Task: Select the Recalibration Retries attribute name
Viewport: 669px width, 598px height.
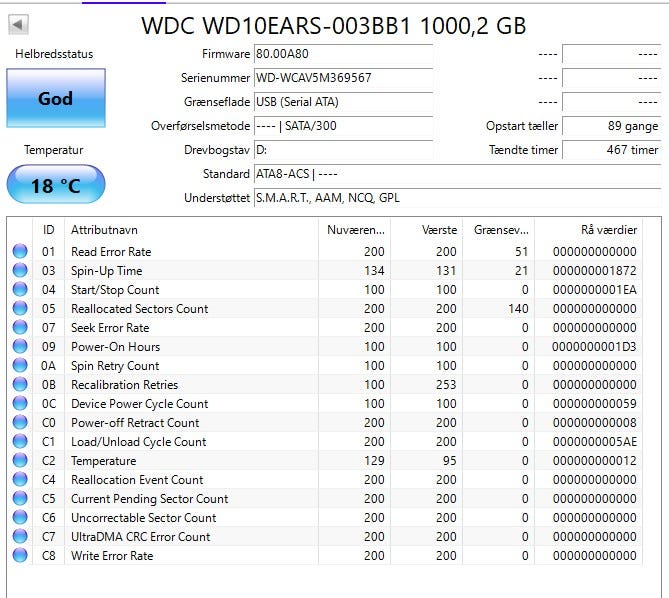Action: tap(124, 385)
